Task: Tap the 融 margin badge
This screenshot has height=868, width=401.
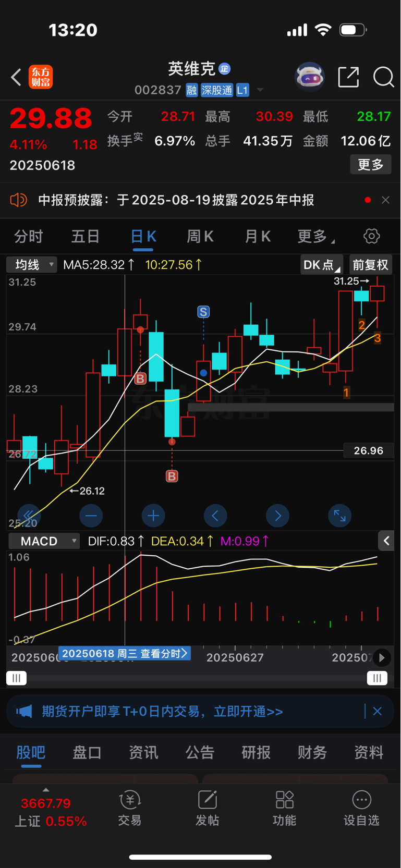Action: coord(192,90)
